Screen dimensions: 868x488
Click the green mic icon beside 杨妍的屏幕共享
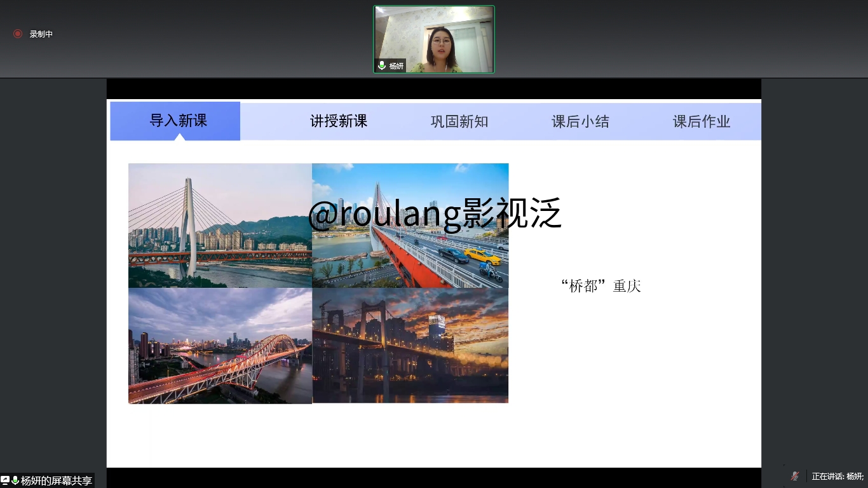(x=15, y=480)
